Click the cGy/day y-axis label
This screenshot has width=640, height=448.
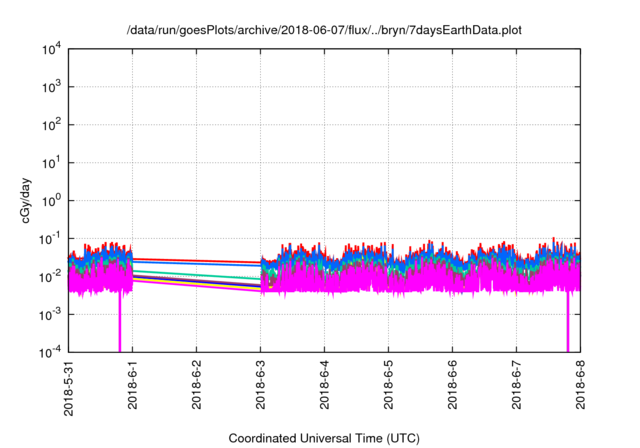pyautogui.click(x=26, y=201)
